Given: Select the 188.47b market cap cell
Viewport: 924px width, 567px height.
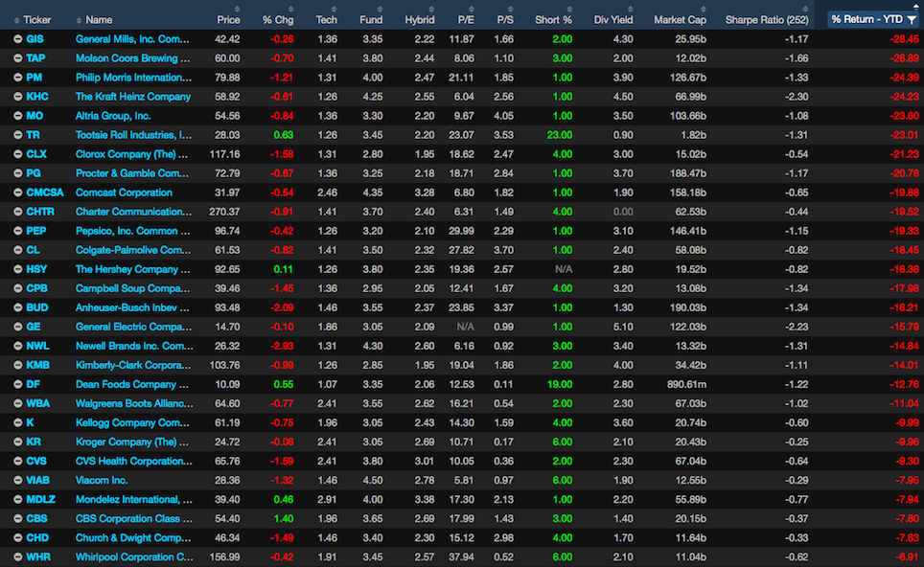Looking at the screenshot, I should (687, 173).
